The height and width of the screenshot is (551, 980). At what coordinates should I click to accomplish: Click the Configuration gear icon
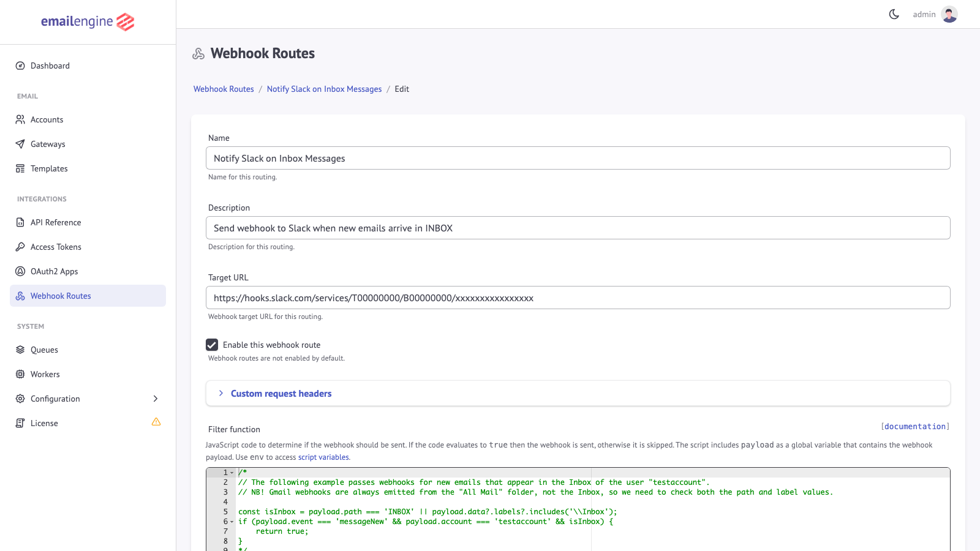pos(20,399)
